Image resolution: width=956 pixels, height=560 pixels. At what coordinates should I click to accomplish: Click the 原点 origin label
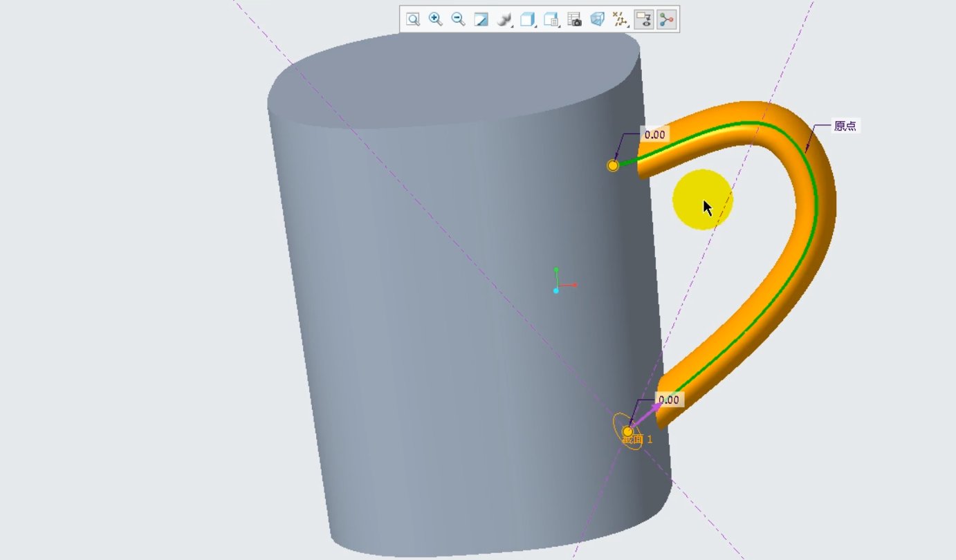[845, 126]
